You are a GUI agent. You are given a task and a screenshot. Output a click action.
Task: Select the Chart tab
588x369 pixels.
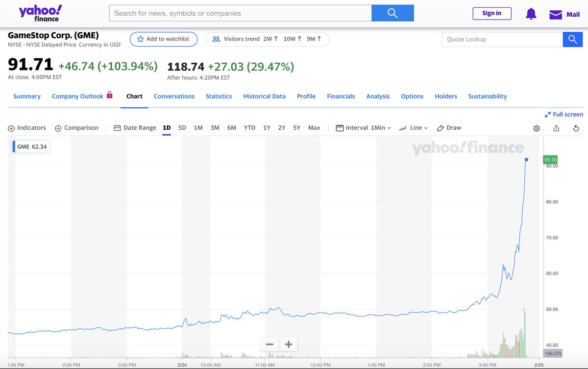[134, 96]
